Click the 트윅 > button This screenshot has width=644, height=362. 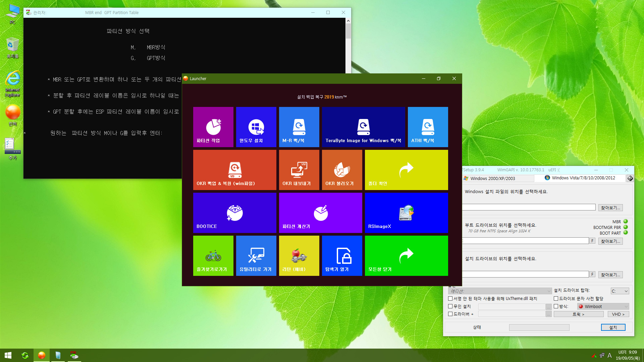click(x=578, y=314)
